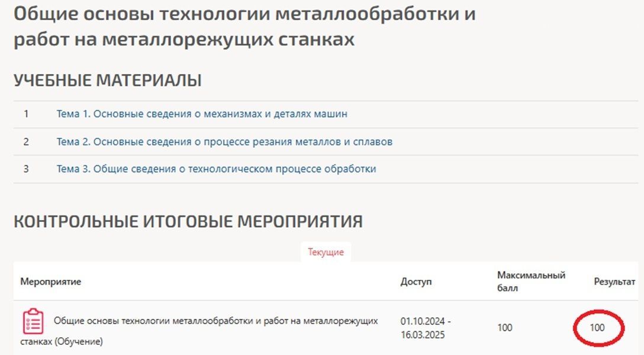
Task: Open Тема 3 about технологическом процессе обработки
Action: 216,169
